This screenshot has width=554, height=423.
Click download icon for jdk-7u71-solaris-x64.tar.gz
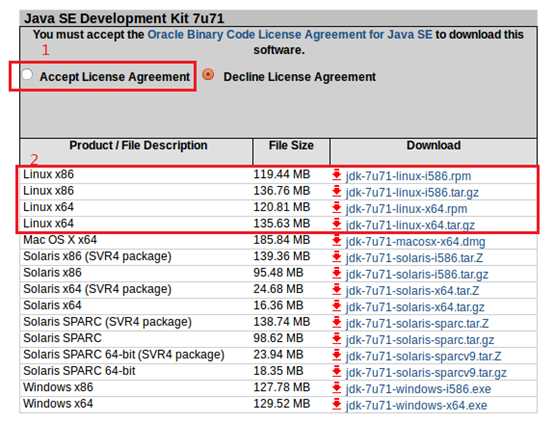coord(336,306)
